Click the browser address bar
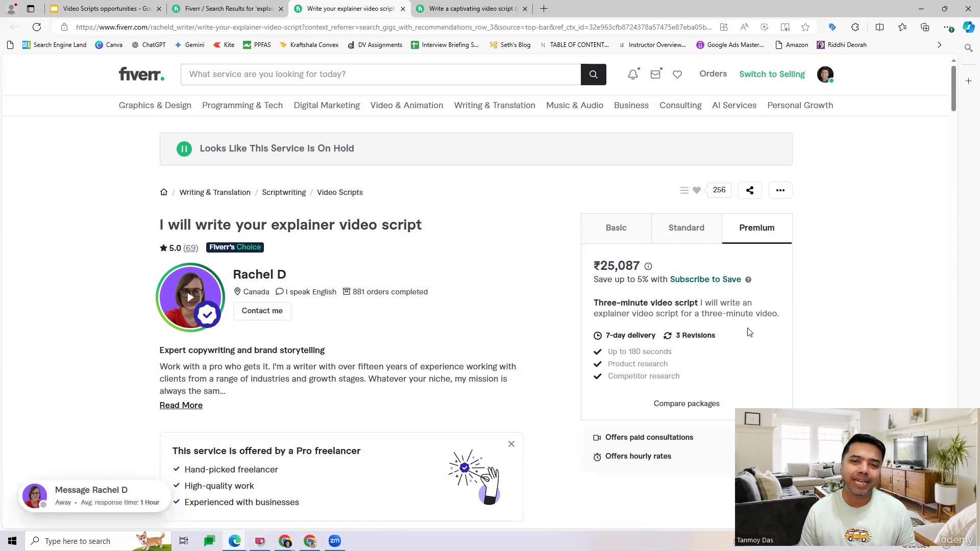The height and width of the screenshot is (551, 980). 393,27
